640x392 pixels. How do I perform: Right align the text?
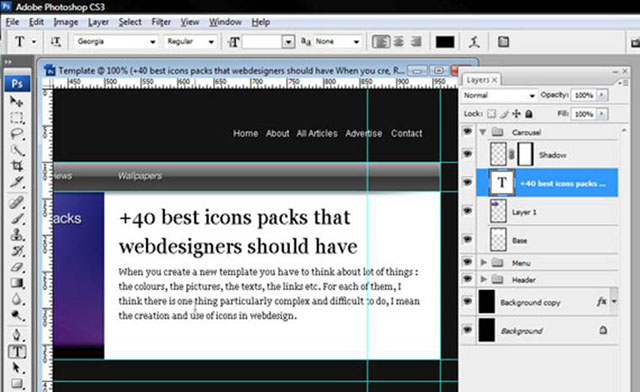(416, 42)
